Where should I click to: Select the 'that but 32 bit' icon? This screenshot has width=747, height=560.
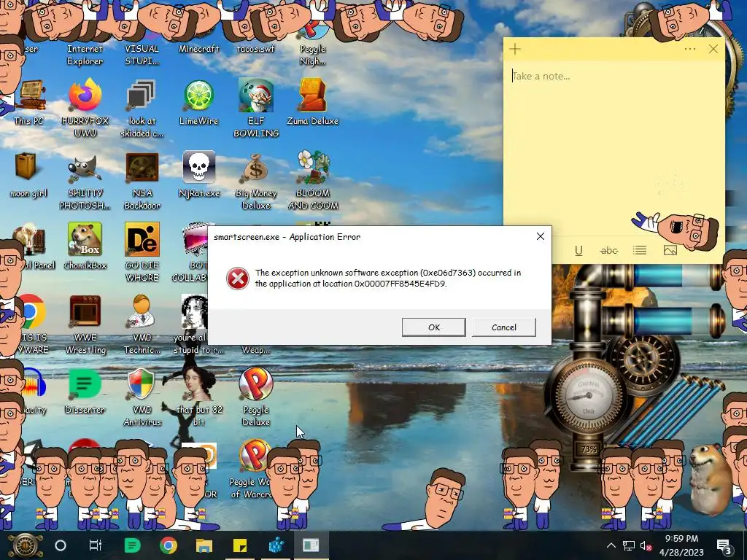click(x=198, y=397)
